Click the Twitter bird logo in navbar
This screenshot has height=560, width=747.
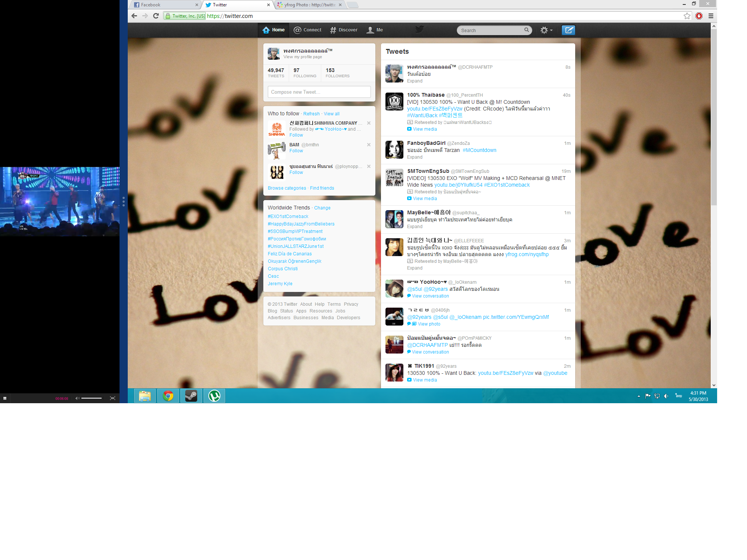coord(419,29)
